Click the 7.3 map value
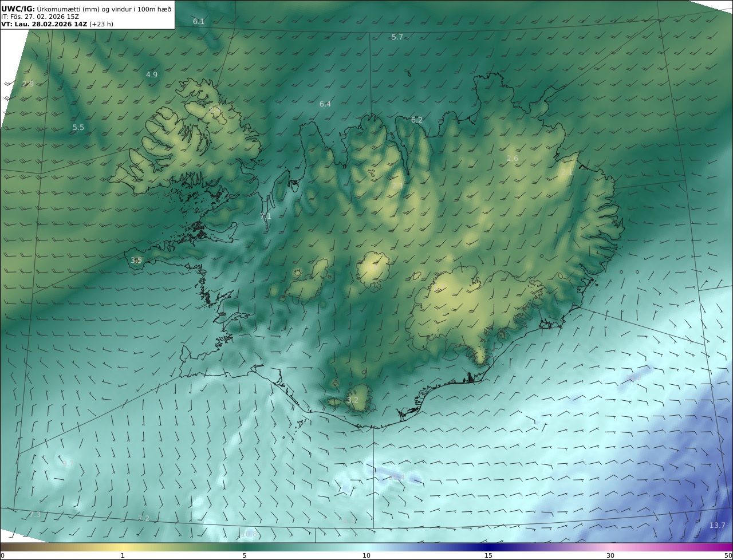The image size is (733, 560). pyautogui.click(x=36, y=514)
